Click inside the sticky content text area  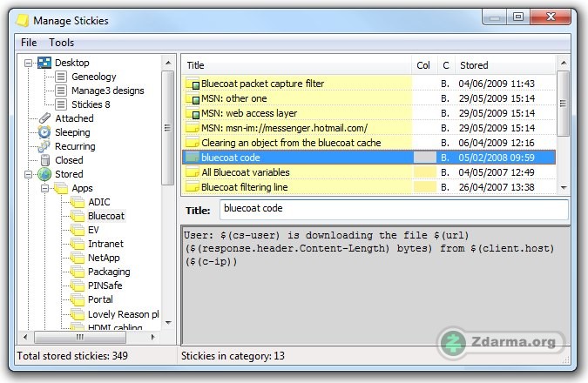pos(375,286)
